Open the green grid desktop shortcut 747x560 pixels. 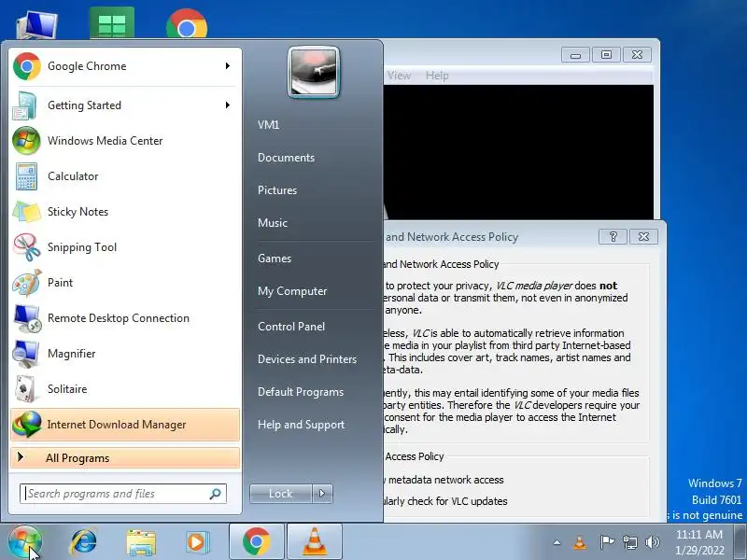click(x=112, y=22)
